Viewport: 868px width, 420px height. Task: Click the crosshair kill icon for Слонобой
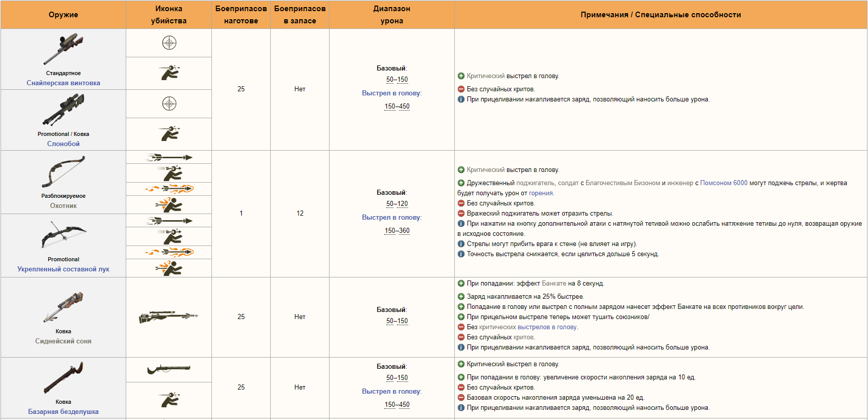click(x=169, y=103)
